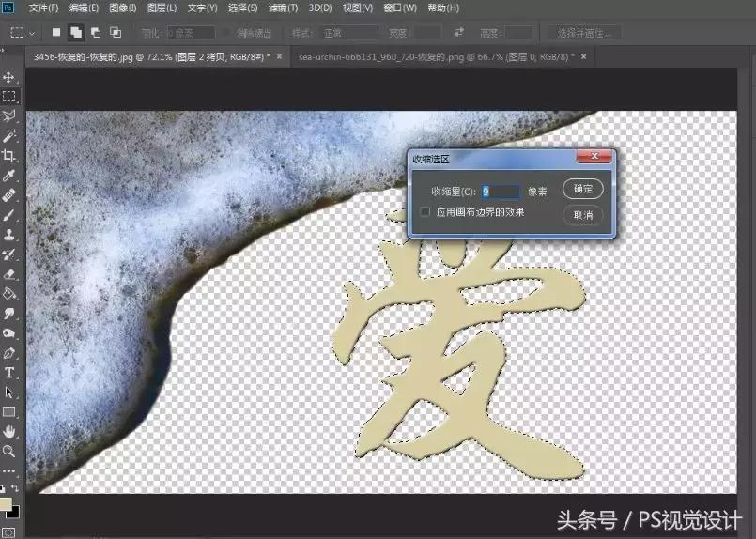756x539 pixels.
Task: Choose Subtract from Selection mode
Action: 96,32
